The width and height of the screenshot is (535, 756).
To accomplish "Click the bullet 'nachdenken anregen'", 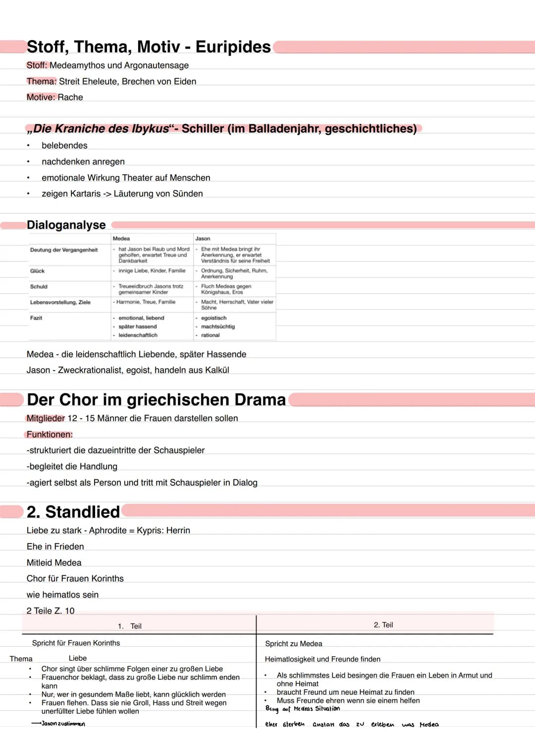I will (x=83, y=162).
